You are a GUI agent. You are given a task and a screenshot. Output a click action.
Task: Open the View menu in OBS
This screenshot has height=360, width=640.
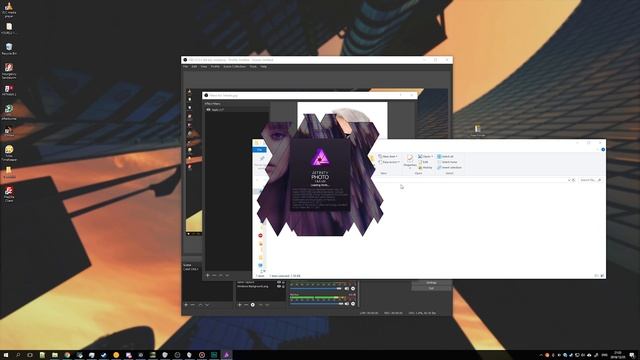(204, 67)
